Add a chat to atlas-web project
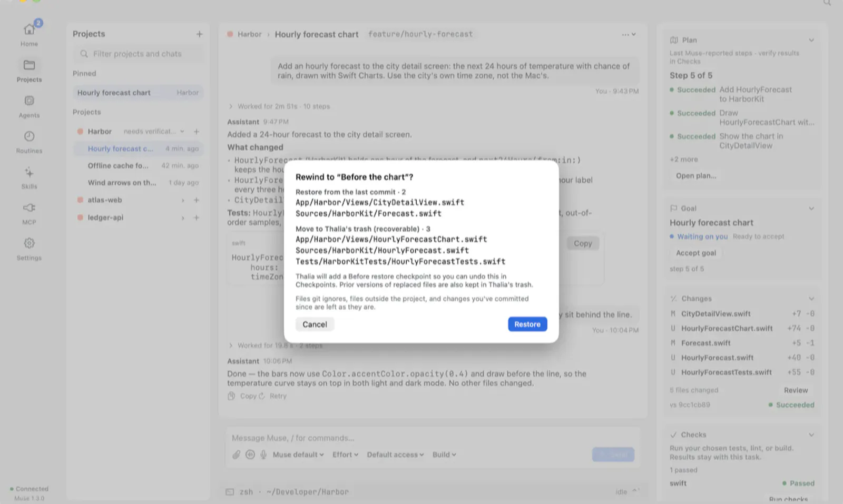The image size is (843, 504). pos(196,200)
